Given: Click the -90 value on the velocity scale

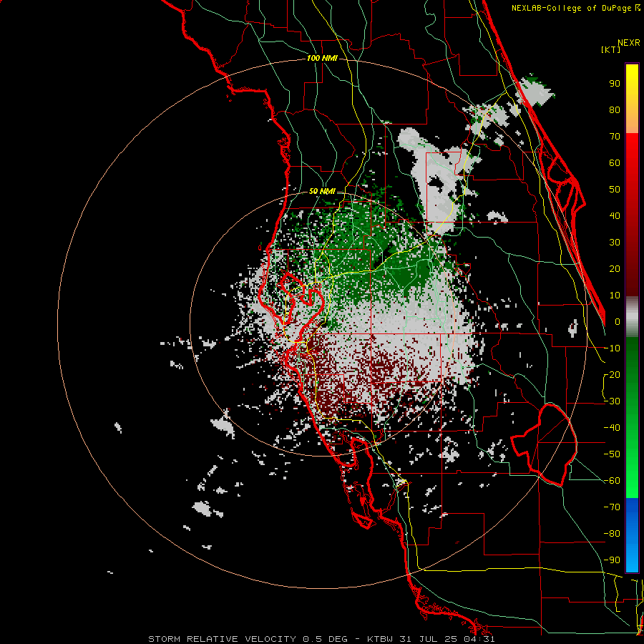Looking at the screenshot, I should [x=612, y=560].
